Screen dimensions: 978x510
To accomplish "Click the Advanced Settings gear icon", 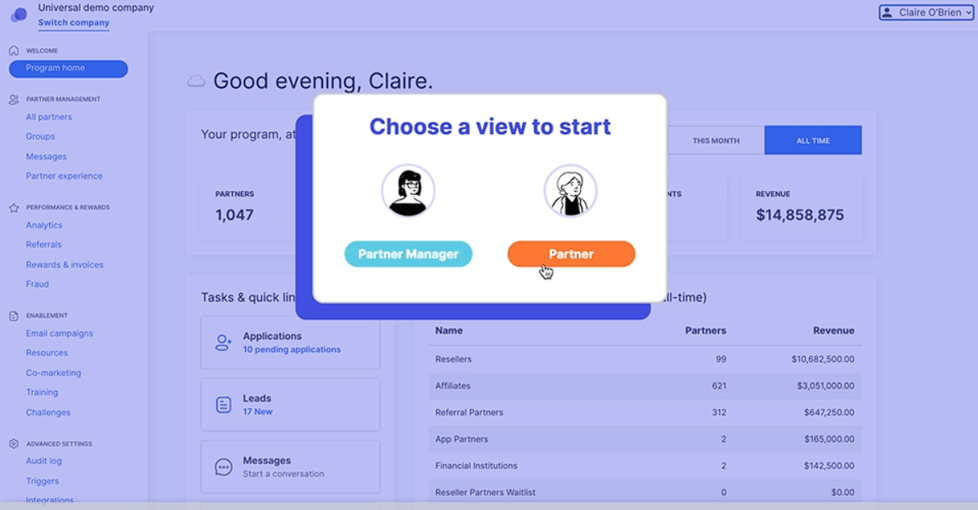I will (14, 444).
